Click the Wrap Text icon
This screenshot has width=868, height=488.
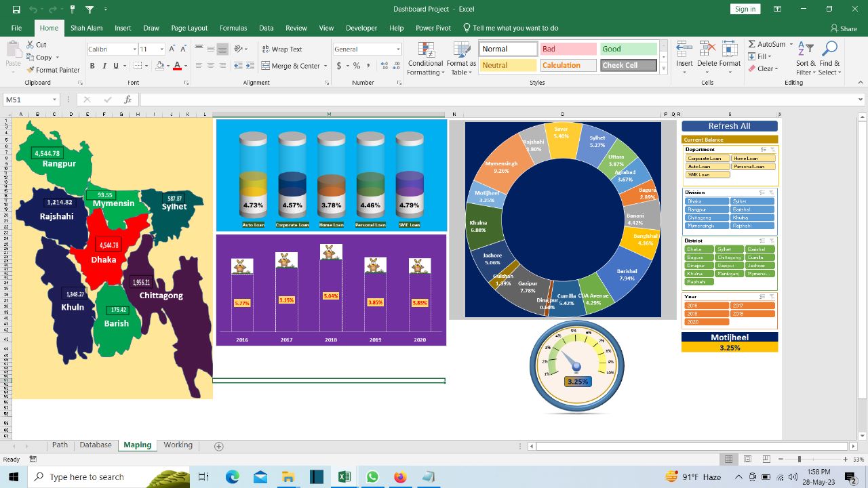pyautogui.click(x=266, y=49)
